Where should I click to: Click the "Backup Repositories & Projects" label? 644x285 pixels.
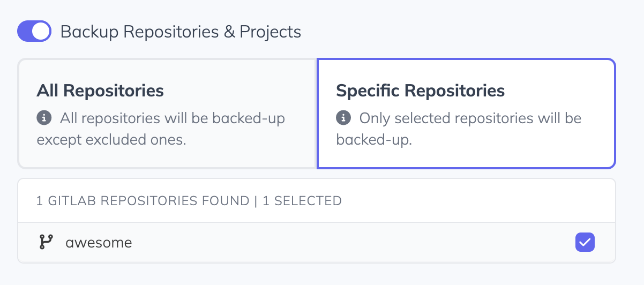[x=181, y=32]
